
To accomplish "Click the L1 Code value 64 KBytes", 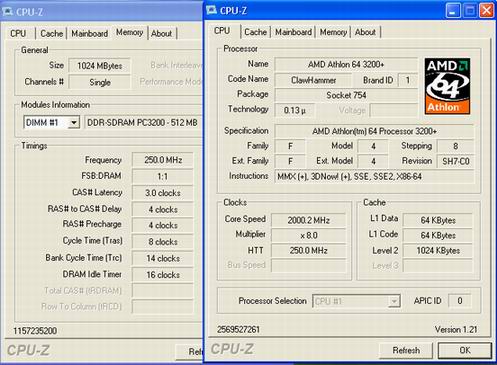I will (x=438, y=236).
